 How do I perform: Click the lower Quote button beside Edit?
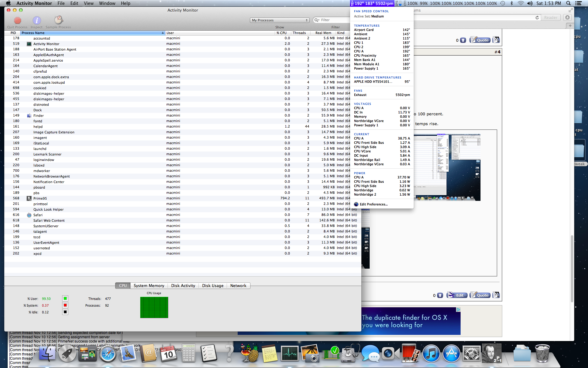(x=480, y=295)
